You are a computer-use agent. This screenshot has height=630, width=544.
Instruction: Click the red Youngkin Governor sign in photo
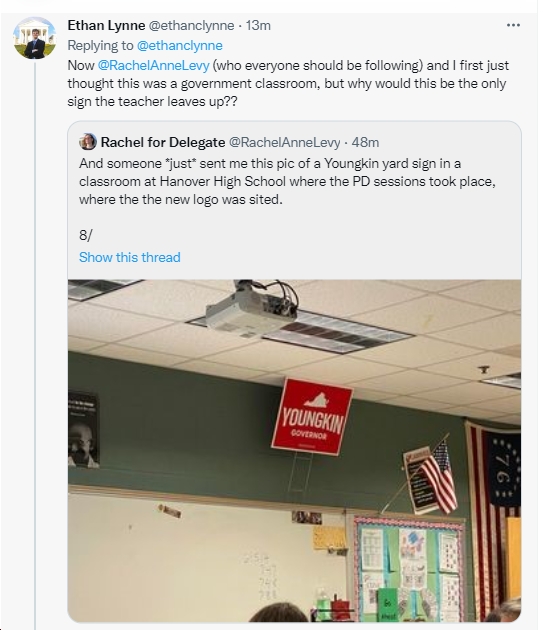[312, 417]
